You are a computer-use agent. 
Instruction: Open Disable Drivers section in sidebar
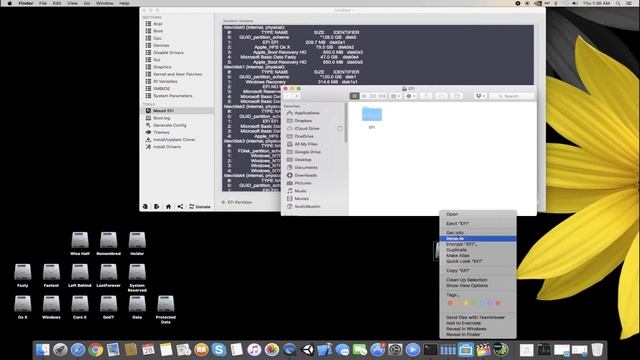click(x=168, y=53)
